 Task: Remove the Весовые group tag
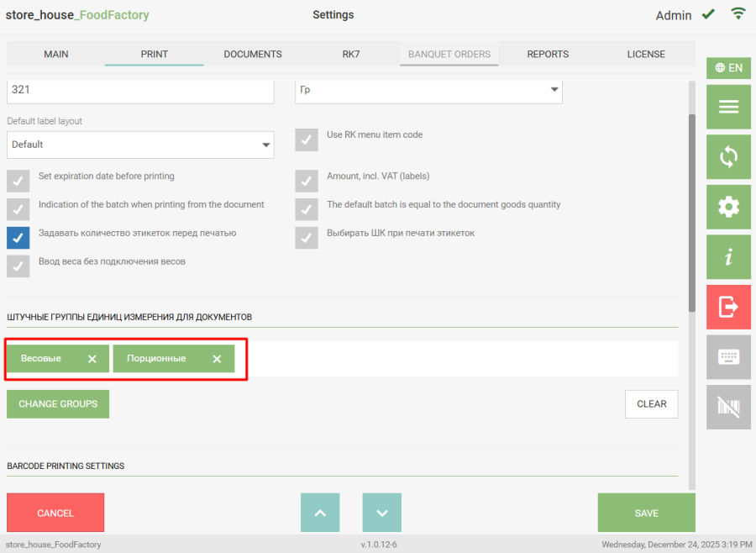92,359
